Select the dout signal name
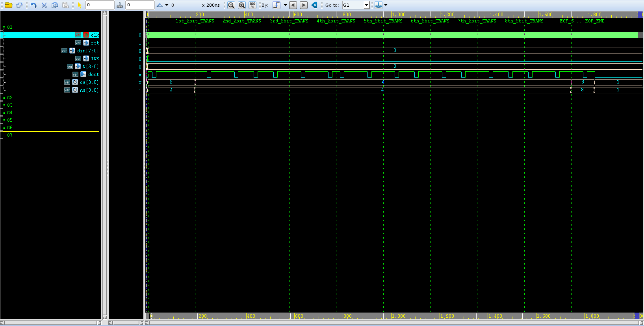The width and height of the screenshot is (644, 326). click(94, 74)
